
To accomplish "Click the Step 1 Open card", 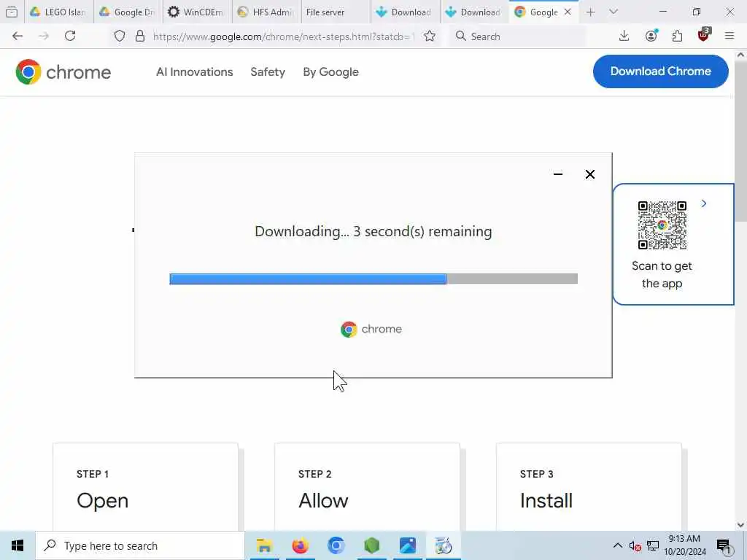I will (x=145, y=486).
